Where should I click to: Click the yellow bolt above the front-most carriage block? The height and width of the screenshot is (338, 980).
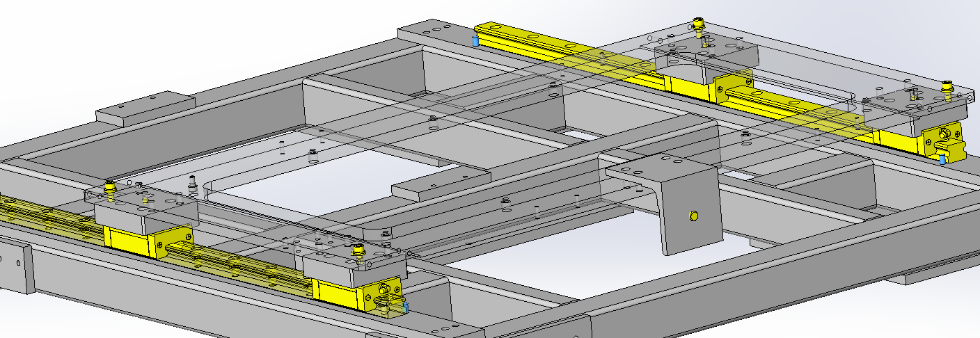[360, 251]
